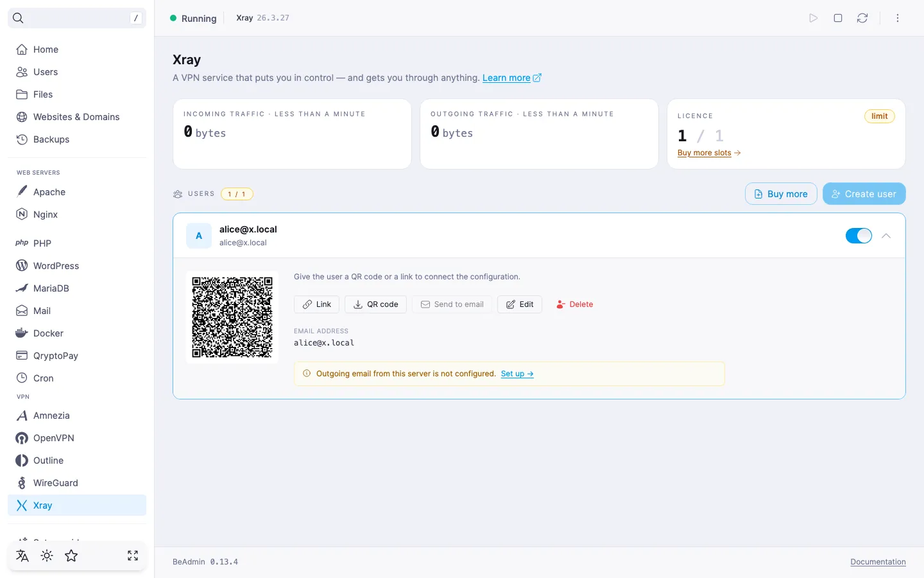Image resolution: width=924 pixels, height=578 pixels.
Task: Open Users in the sidebar
Action: (x=77, y=72)
